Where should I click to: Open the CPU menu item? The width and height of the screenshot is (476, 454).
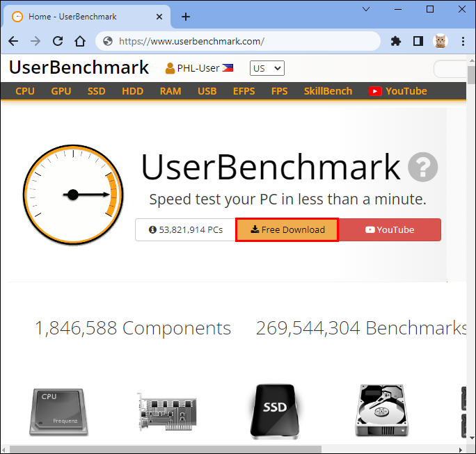pos(25,91)
